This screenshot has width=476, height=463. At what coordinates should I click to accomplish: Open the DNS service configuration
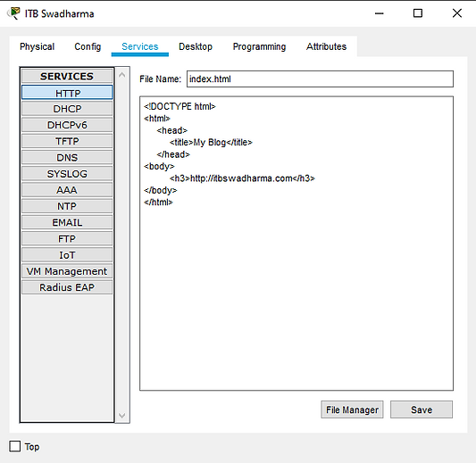67,157
